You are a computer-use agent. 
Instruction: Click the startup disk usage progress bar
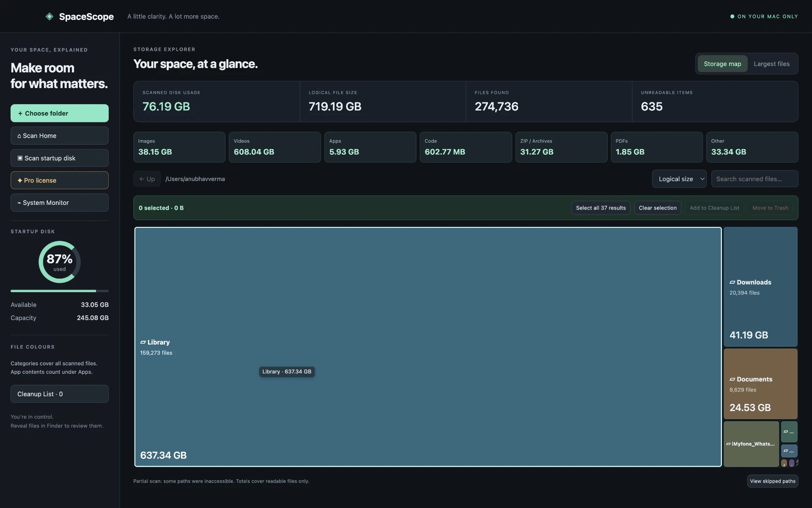pos(60,291)
